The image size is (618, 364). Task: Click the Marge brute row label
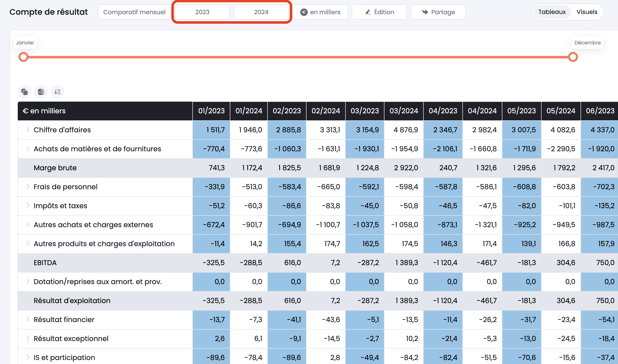(x=55, y=168)
